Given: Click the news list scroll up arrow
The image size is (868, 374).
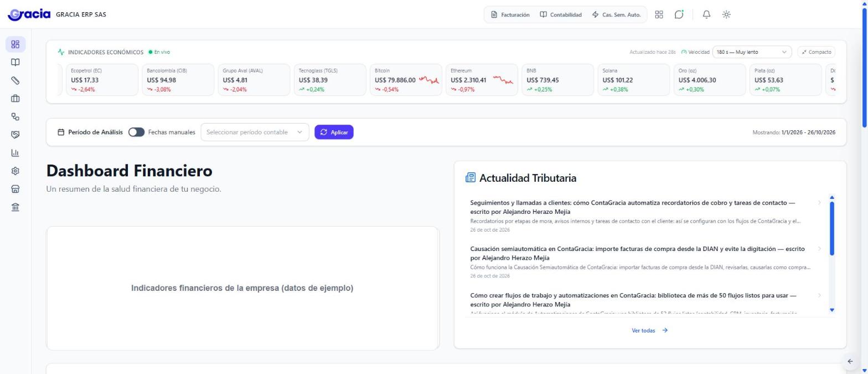Looking at the screenshot, I should tap(831, 197).
